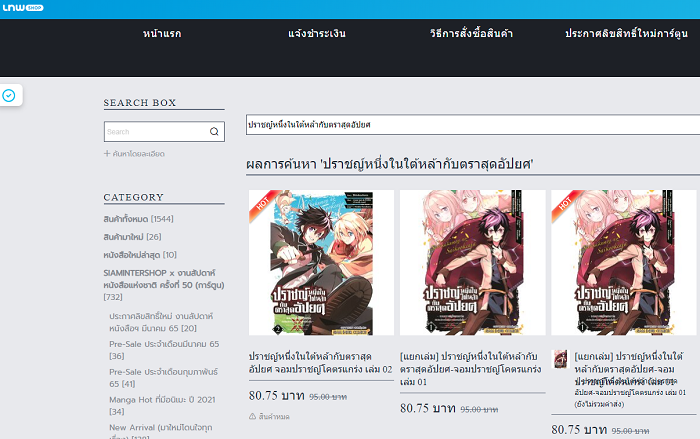Open the third book cover with HOT ribbon
Viewport: 700px width, 439px height.
(x=624, y=263)
